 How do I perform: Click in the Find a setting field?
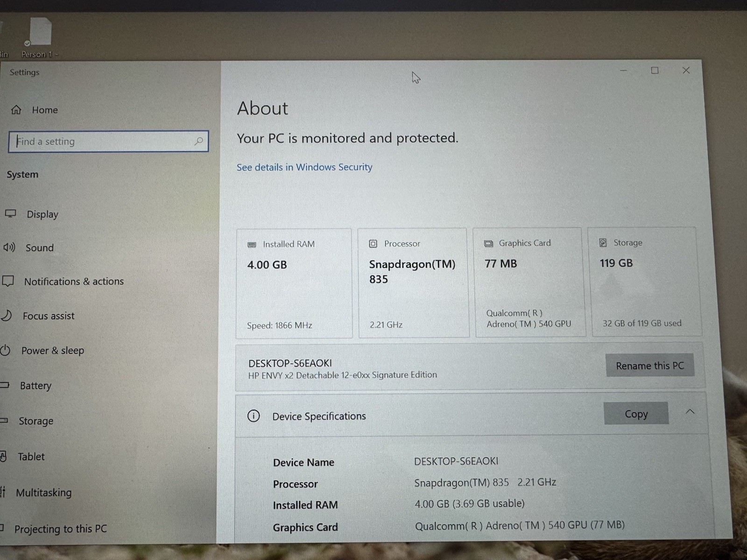pos(108,141)
